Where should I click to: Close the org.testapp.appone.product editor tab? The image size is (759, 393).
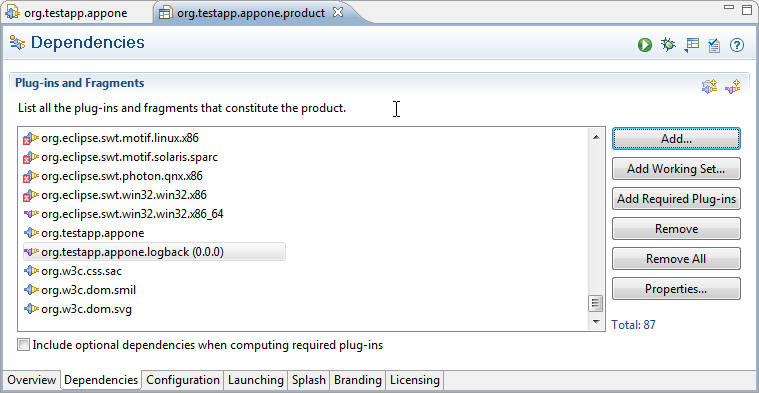pyautogui.click(x=338, y=12)
